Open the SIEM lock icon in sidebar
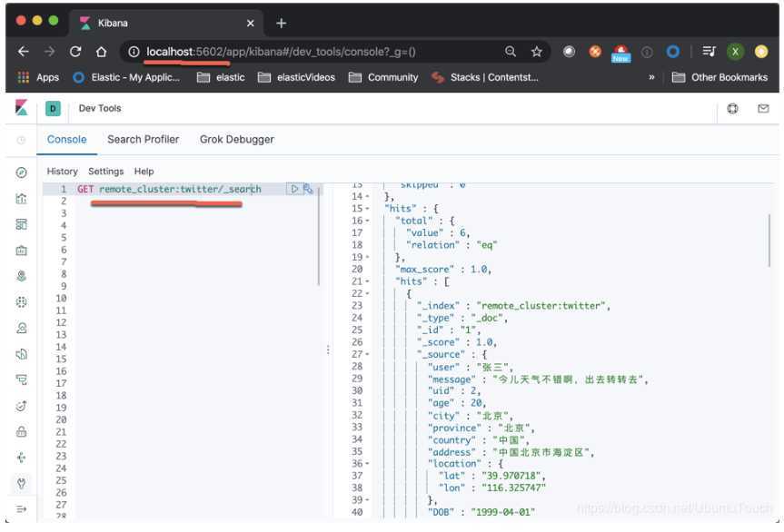 point(22,431)
